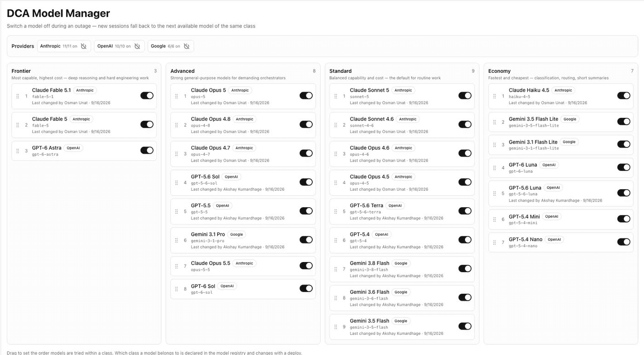Click the model ID gemini-3-1-flash-lite
Image resolution: width=644 pixels, height=355 pixels.
click(x=534, y=148)
